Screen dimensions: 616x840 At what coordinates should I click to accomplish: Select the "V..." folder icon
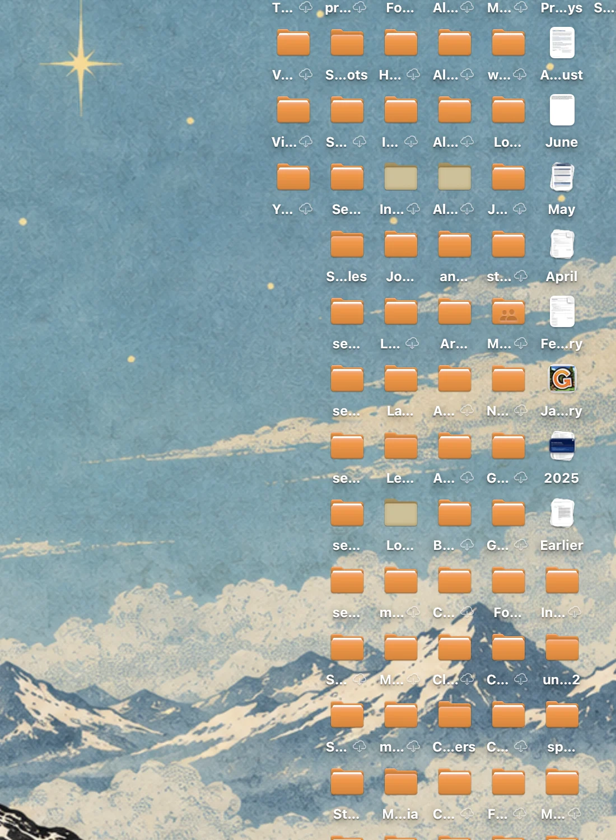pos(293,44)
